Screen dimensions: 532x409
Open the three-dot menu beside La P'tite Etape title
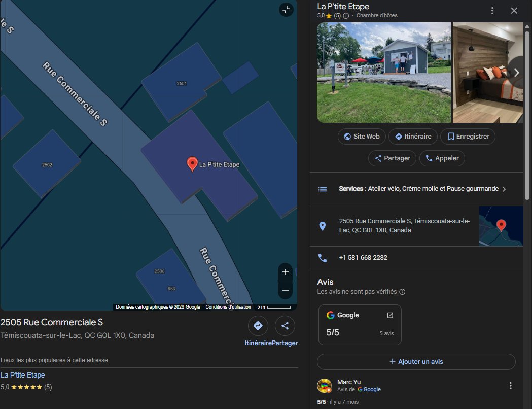pos(492,11)
